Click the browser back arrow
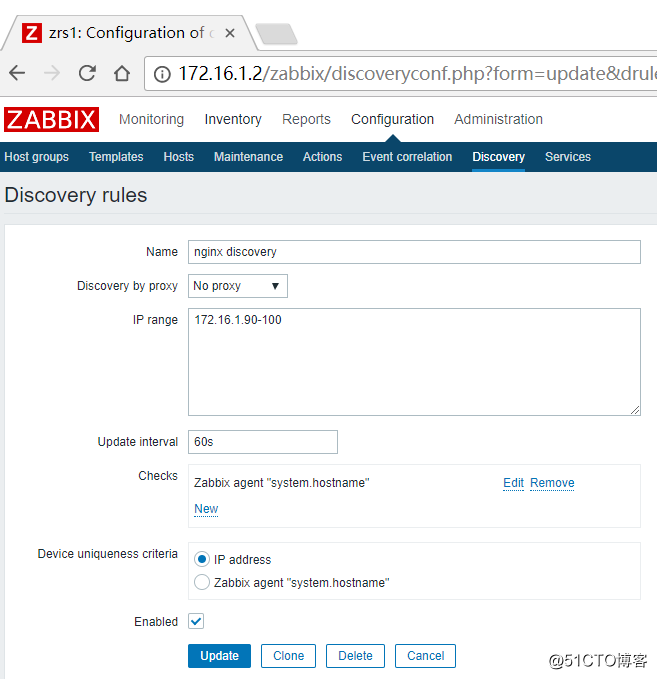The height and width of the screenshot is (679, 657). (17, 73)
